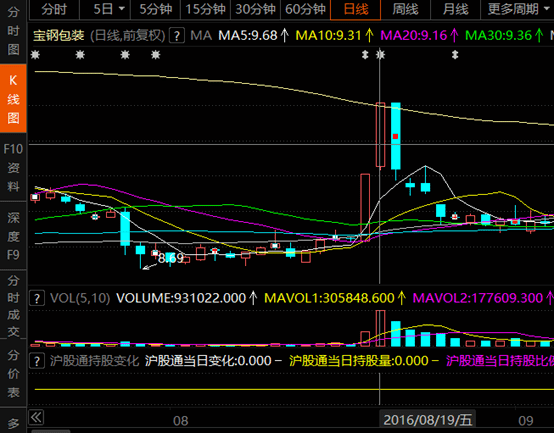Open 分价表 sidebar item
The width and height of the screenshot is (554, 433).
(x=13, y=374)
